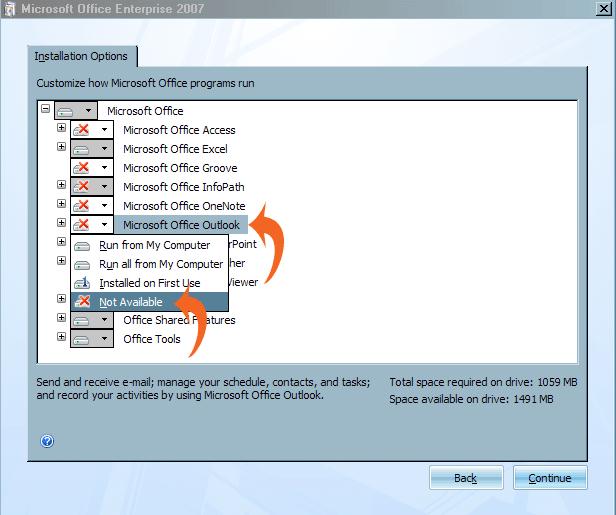Viewport: 616px width, 515px height.
Task: Collapse the Microsoft Office root node
Action: pyautogui.click(x=46, y=108)
